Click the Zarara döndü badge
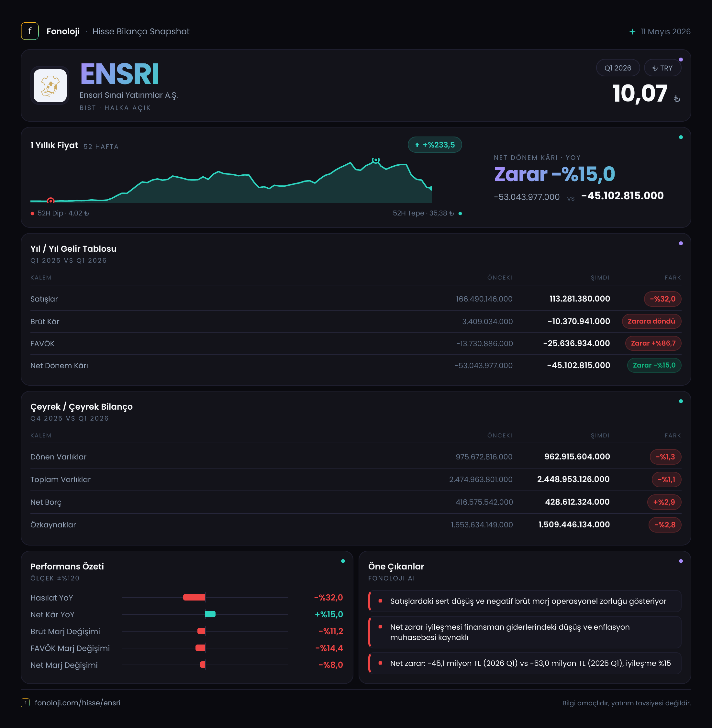 point(651,322)
